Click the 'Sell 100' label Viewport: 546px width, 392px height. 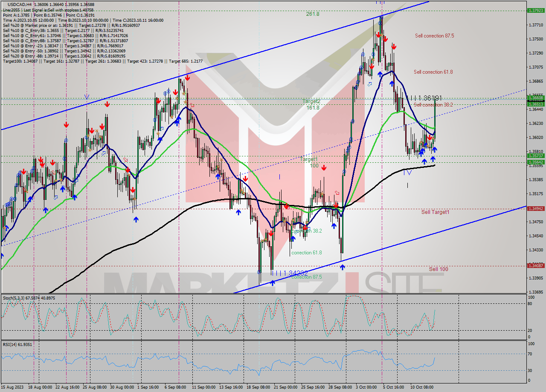pos(439,269)
